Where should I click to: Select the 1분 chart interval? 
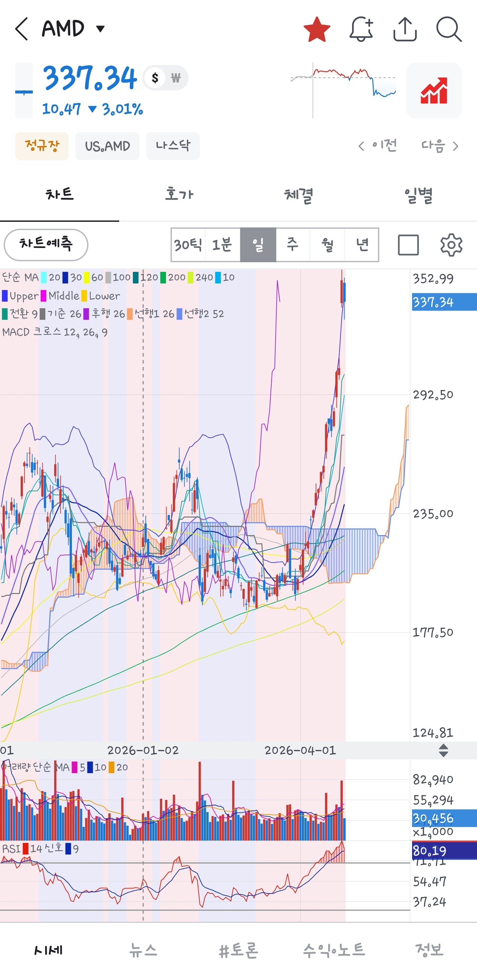(222, 245)
